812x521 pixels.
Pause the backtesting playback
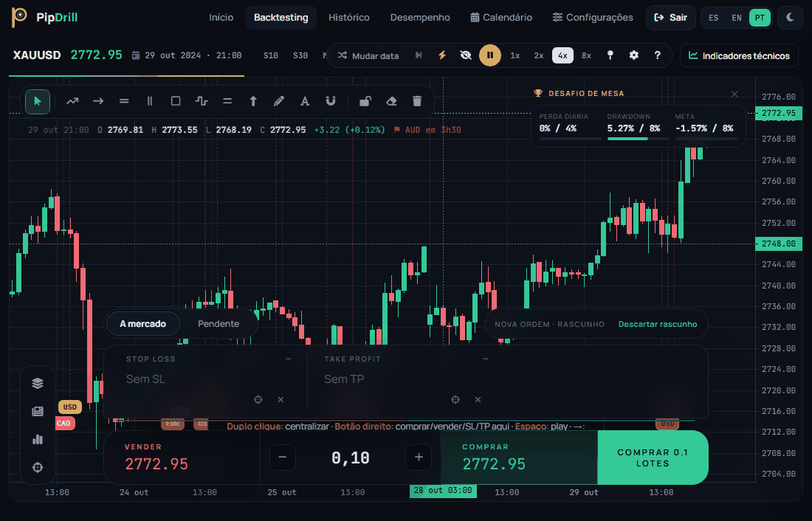(x=490, y=55)
